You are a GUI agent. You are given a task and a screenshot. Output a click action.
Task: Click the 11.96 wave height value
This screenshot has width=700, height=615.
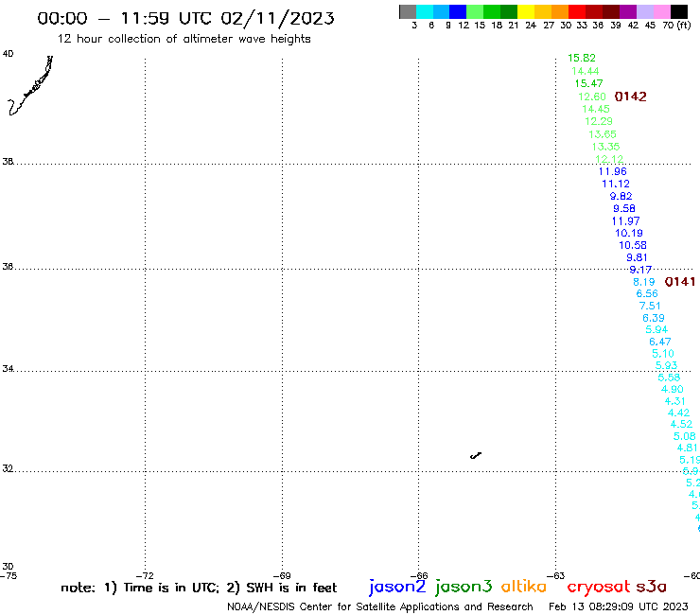point(613,171)
